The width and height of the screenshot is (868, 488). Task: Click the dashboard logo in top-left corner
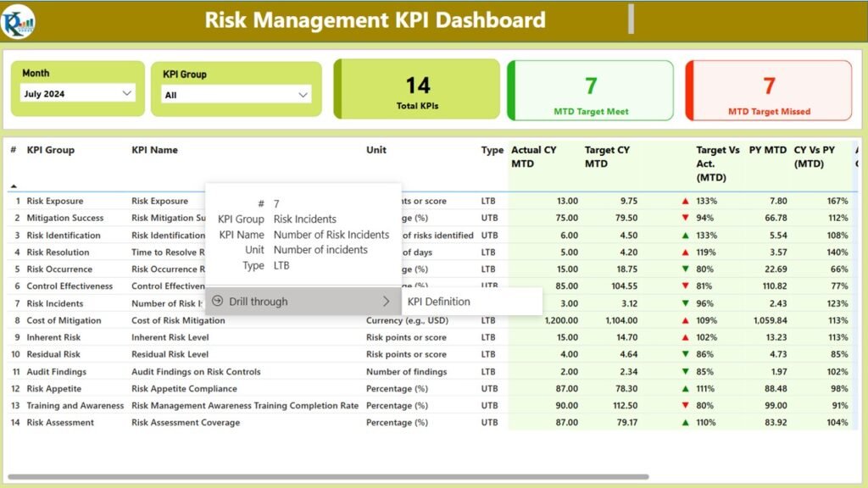[19, 19]
